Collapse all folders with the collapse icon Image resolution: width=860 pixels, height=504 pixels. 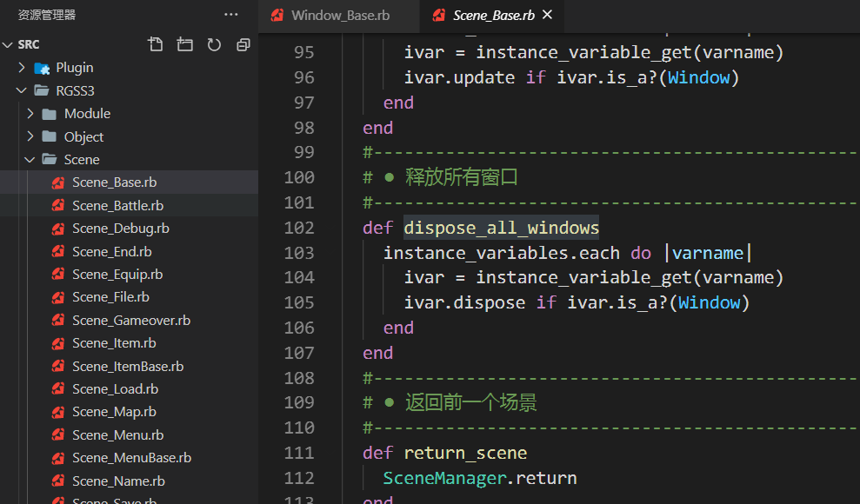pyautogui.click(x=243, y=44)
